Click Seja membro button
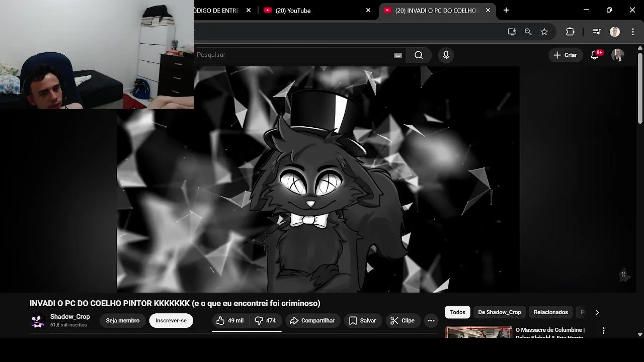 tap(123, 321)
